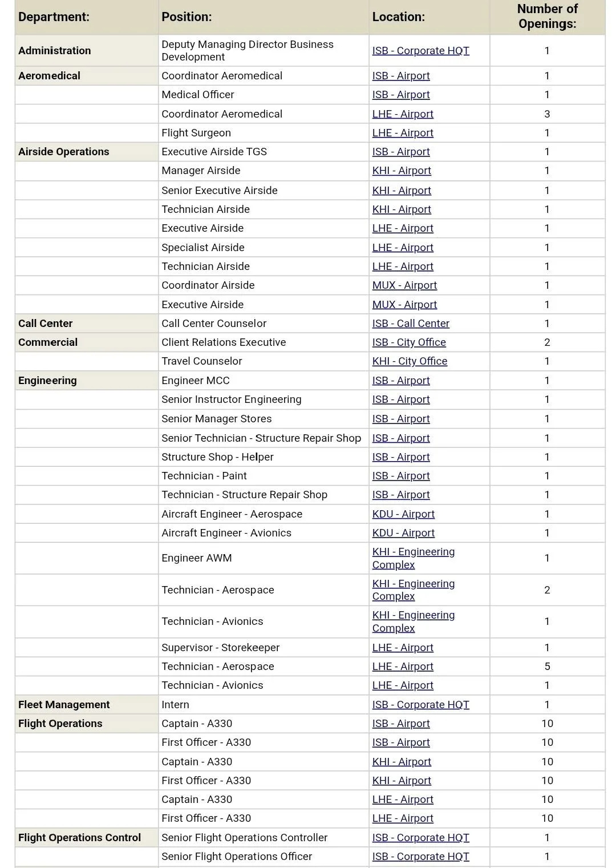
Task: Open LHE - Airport link for Flight Surgeon
Action: [403, 133]
